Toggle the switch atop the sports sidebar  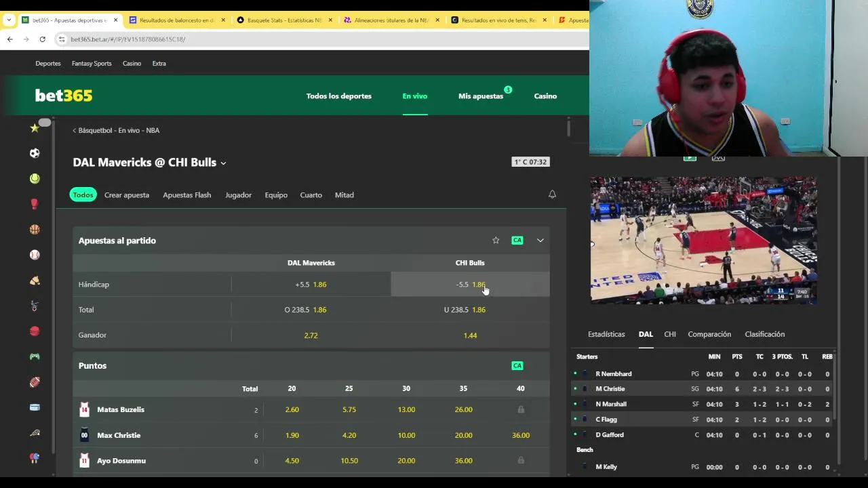click(45, 123)
